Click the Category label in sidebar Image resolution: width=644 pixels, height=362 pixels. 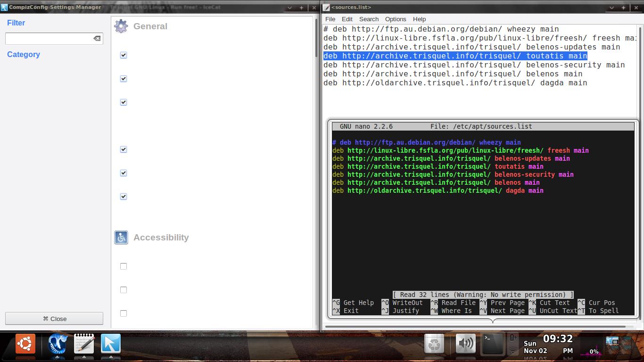click(24, 55)
